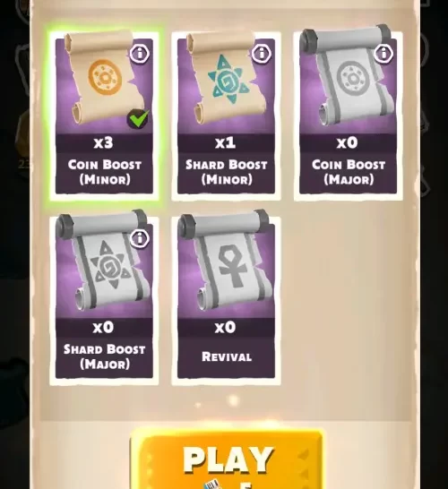The width and height of the screenshot is (448, 489).
Task: Select the Shard Boost (Minor) card
Action: pyautogui.click(x=226, y=116)
